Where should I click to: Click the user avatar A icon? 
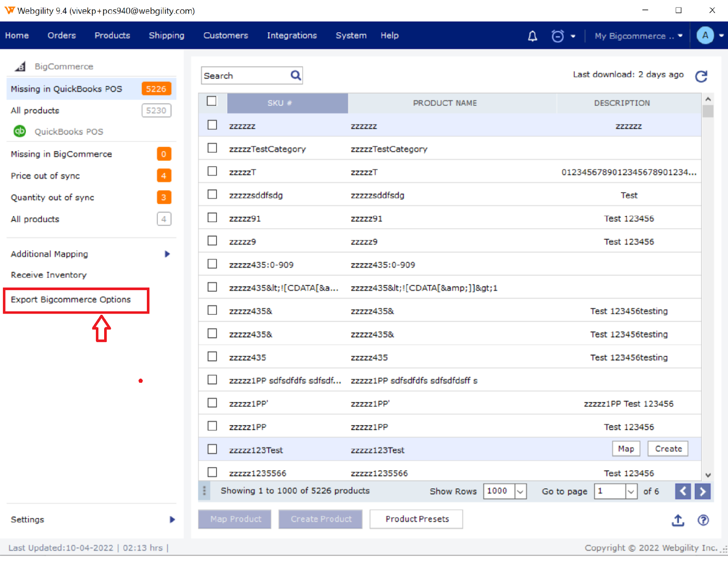tap(705, 35)
